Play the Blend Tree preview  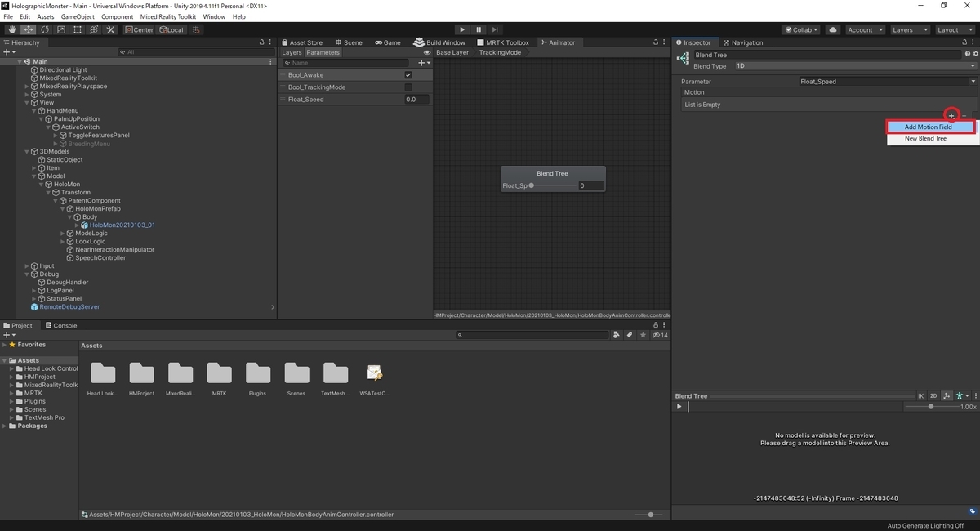pyautogui.click(x=679, y=406)
